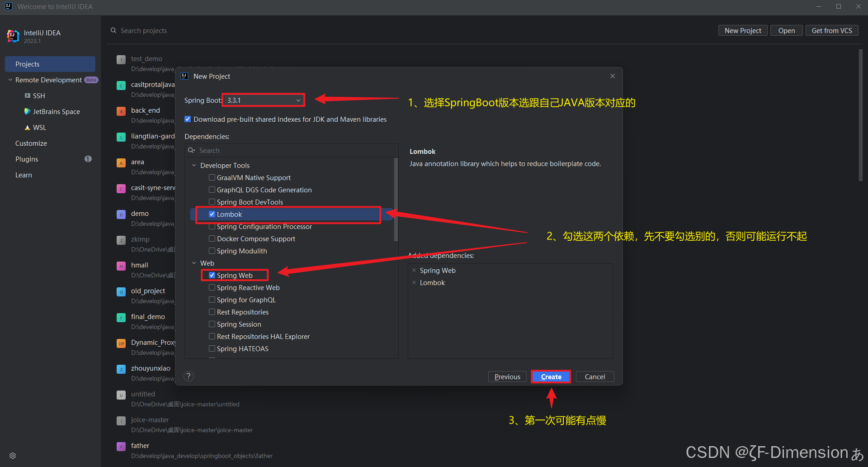868x467 pixels.
Task: Check Spring HATEOAS dependency
Action: tap(212, 348)
